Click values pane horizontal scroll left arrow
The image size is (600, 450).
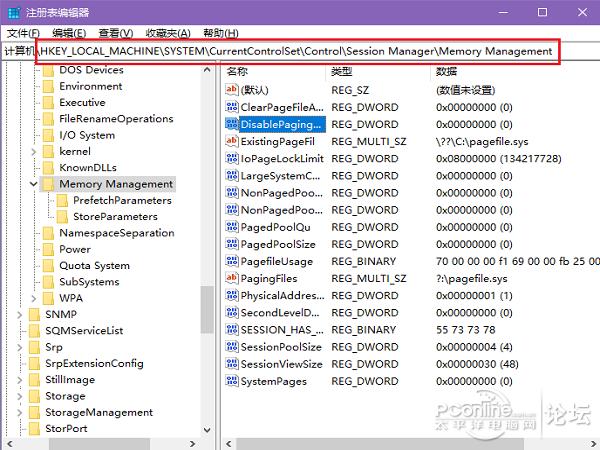pos(228,444)
